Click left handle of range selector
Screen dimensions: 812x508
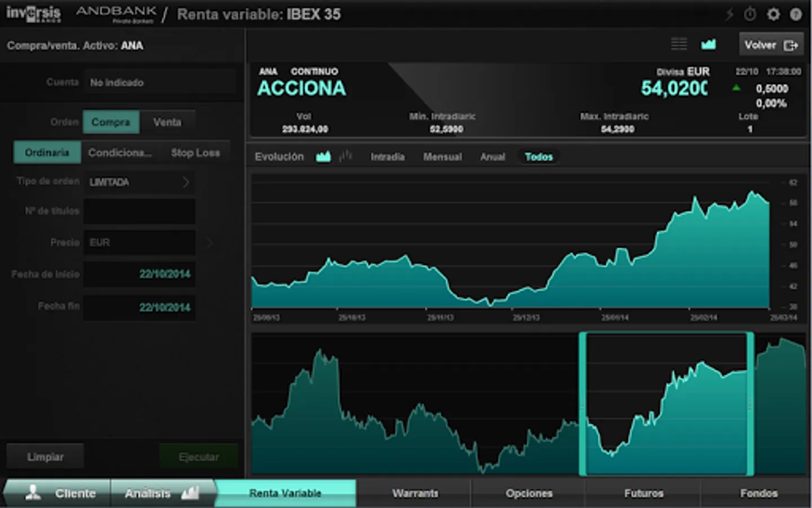click(583, 404)
